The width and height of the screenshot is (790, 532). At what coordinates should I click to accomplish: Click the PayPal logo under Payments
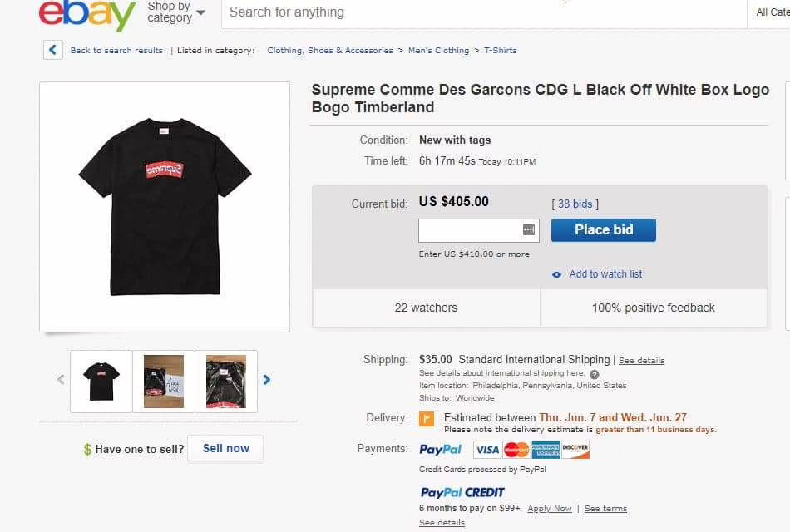441,450
